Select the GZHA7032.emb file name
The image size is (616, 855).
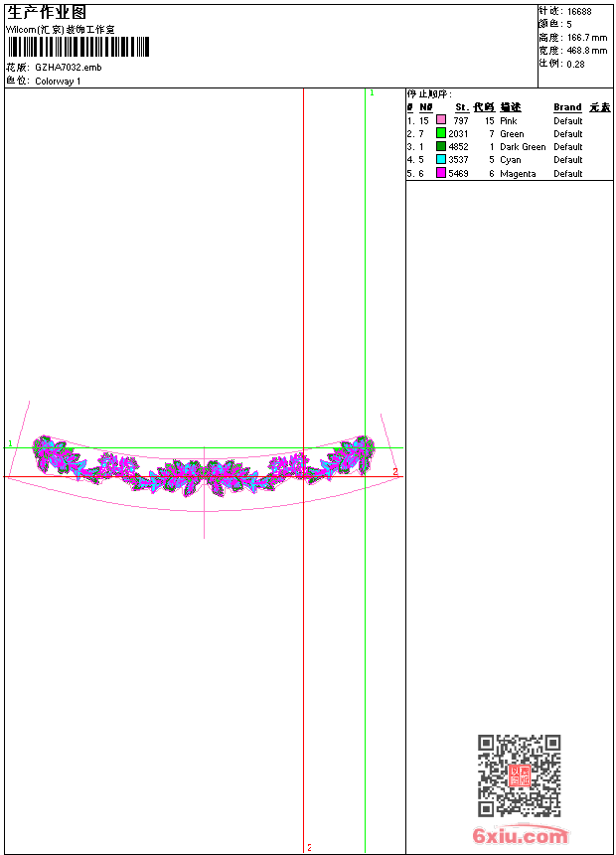click(68, 68)
